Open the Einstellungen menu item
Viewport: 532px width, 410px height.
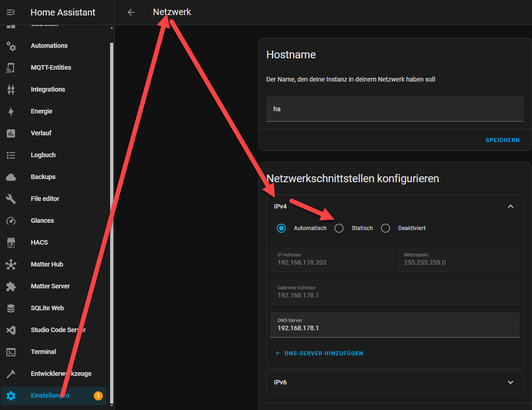tap(54, 396)
